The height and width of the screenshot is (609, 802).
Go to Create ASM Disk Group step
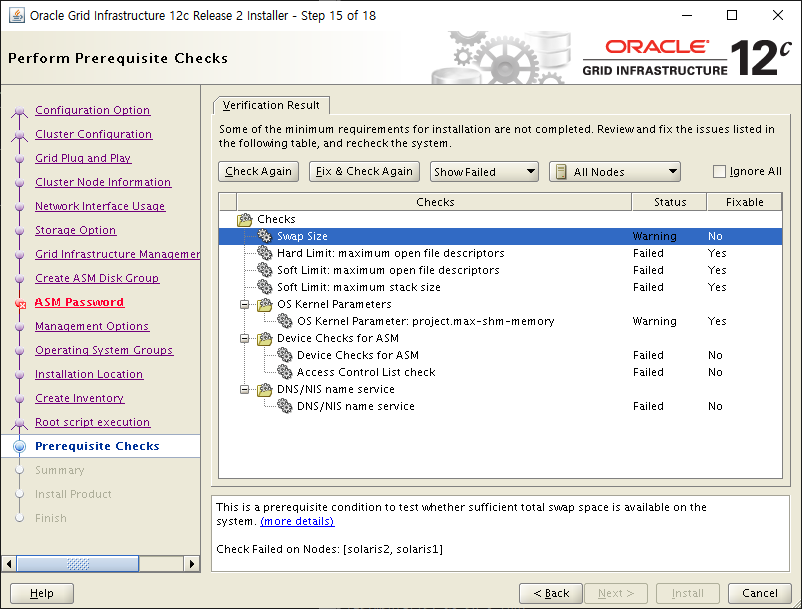[97, 278]
